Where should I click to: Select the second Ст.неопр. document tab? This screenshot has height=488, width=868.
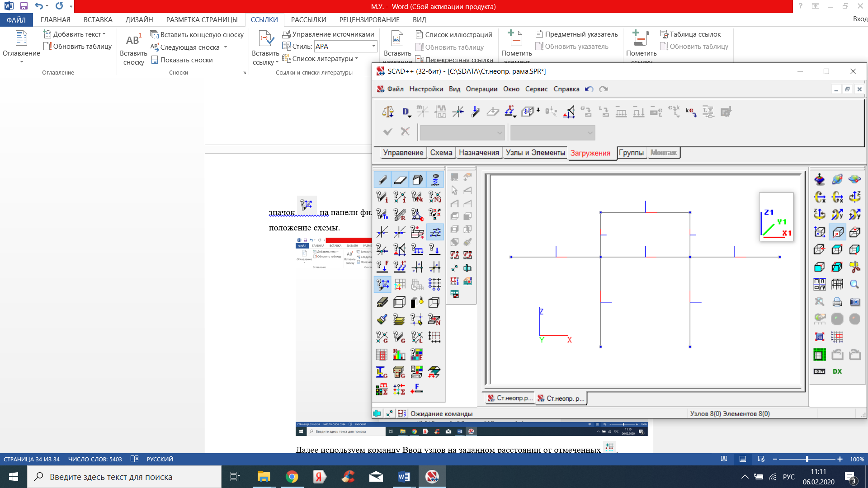coord(561,398)
